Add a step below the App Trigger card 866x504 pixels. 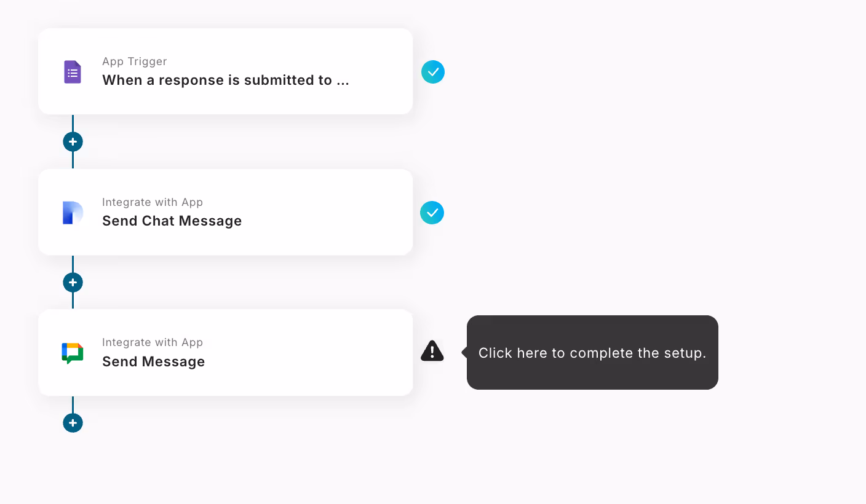[x=73, y=142]
